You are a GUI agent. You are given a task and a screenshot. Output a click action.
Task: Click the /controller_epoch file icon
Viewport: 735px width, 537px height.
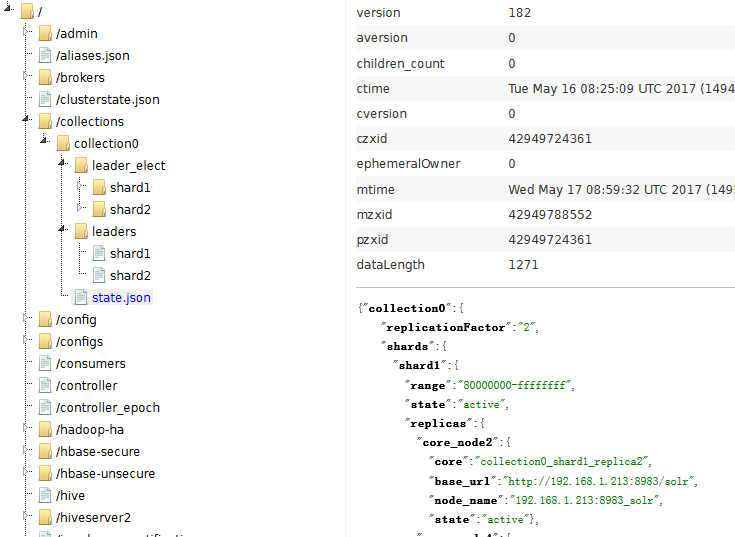click(x=45, y=408)
